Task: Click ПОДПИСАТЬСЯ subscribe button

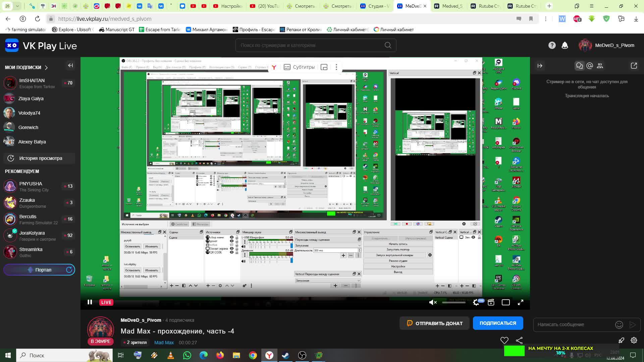Action: point(498,323)
